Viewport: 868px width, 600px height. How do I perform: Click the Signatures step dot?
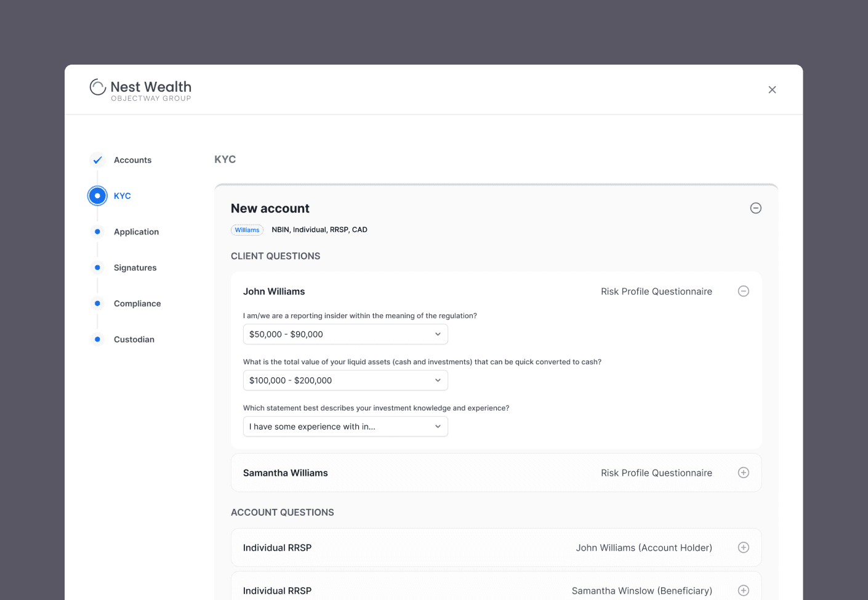(x=97, y=268)
